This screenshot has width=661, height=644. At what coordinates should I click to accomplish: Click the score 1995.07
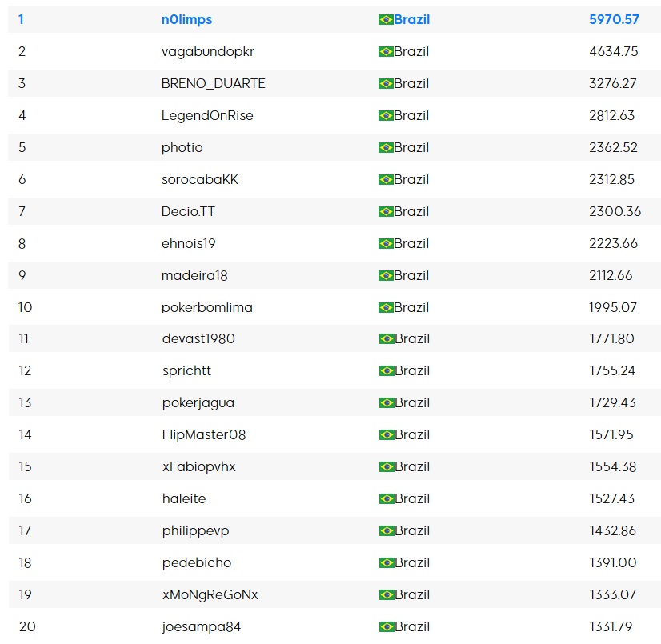tap(613, 308)
